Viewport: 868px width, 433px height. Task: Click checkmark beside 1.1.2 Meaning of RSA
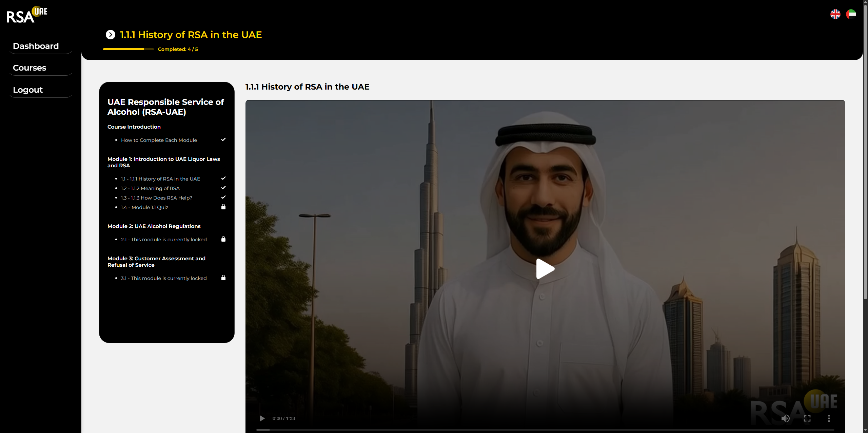pos(223,188)
